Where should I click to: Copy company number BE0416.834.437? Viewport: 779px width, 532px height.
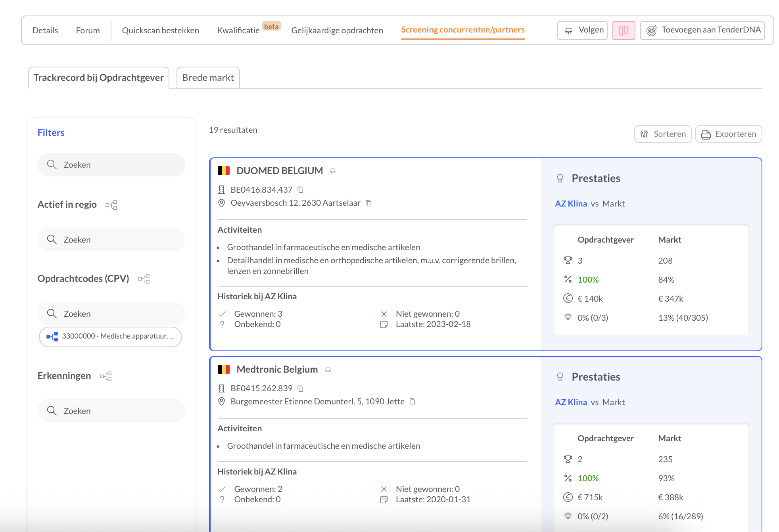(300, 190)
